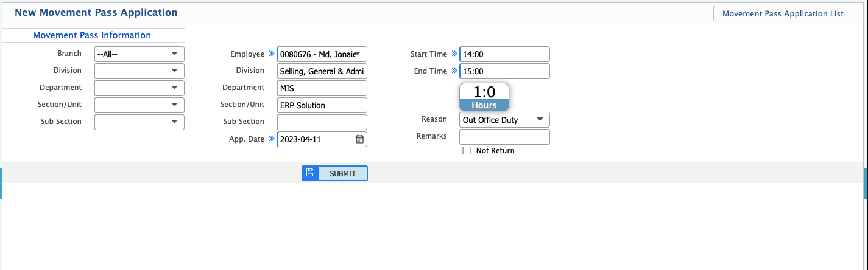This screenshot has width=868, height=270.
Task: Open the left Sub Section filter dropdown
Action: 139,122
